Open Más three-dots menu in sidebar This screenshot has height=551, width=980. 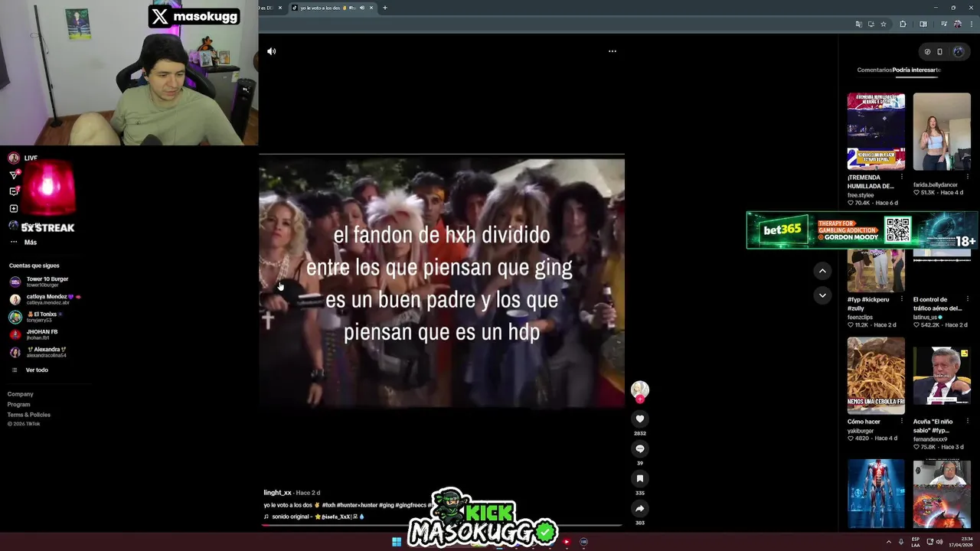(x=23, y=242)
